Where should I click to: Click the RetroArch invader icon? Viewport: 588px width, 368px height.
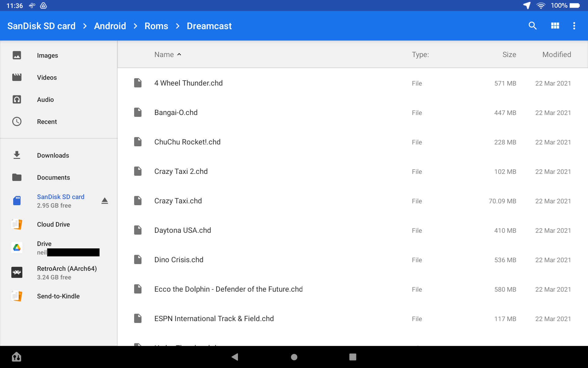point(17,272)
